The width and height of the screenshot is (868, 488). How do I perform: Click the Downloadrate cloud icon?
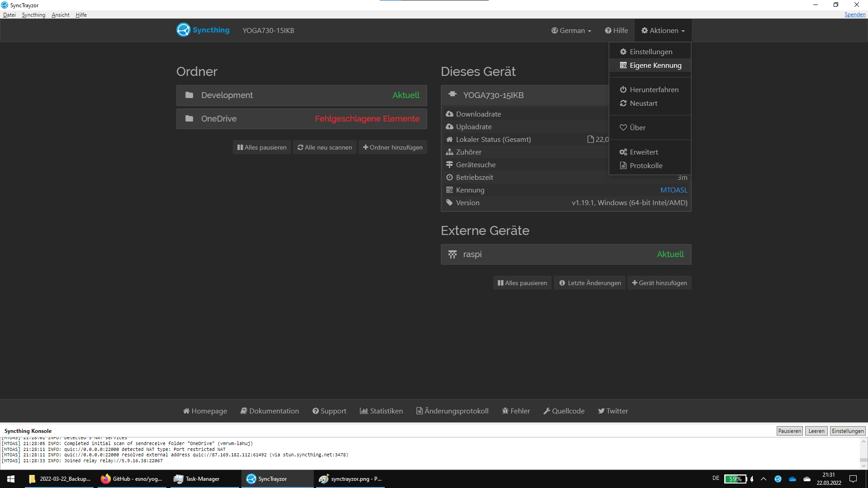(x=449, y=114)
